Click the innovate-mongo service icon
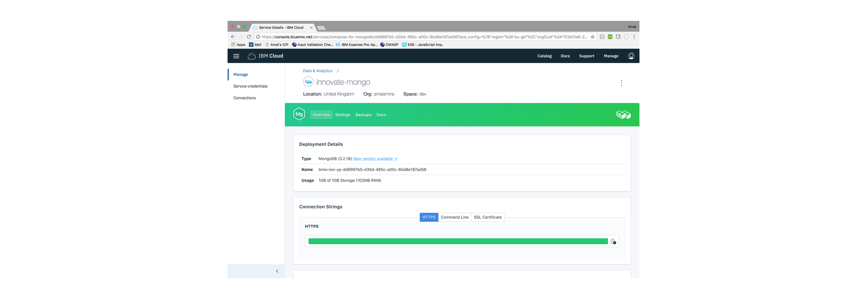The width and height of the screenshot is (868, 299). 308,82
